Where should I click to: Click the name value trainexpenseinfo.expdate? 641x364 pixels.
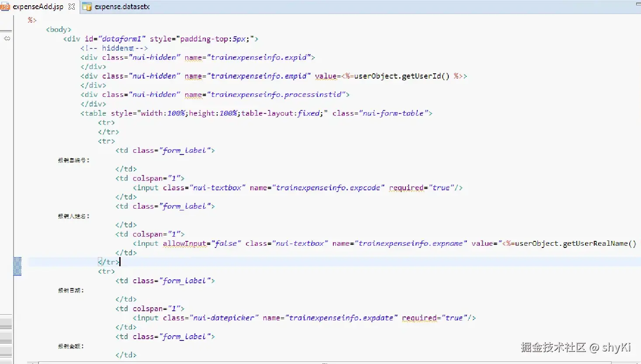[x=341, y=318]
